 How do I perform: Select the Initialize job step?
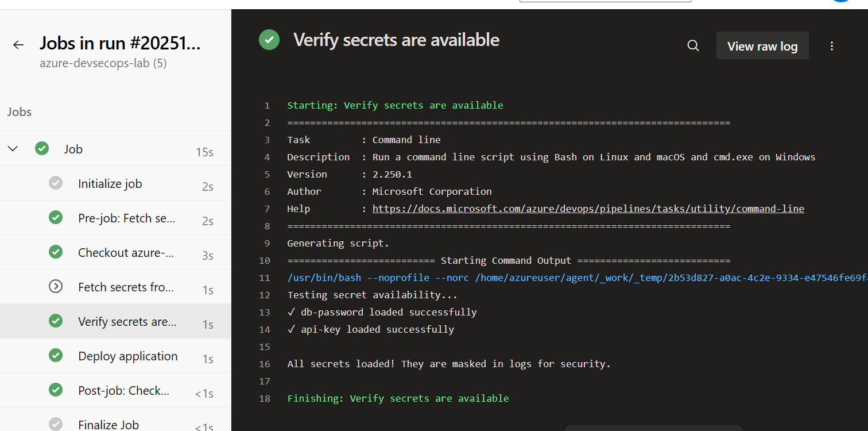(110, 184)
